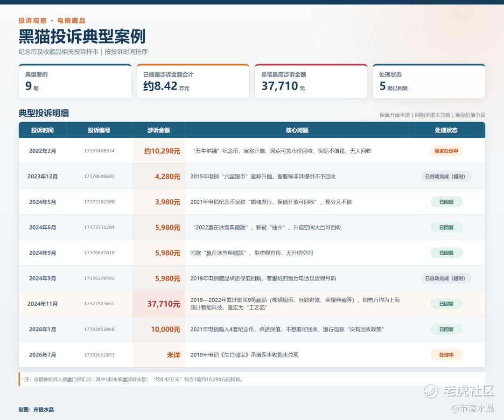The image size is (504, 420).
Task: Click the 投诉时间 column header
Action: pos(42,130)
